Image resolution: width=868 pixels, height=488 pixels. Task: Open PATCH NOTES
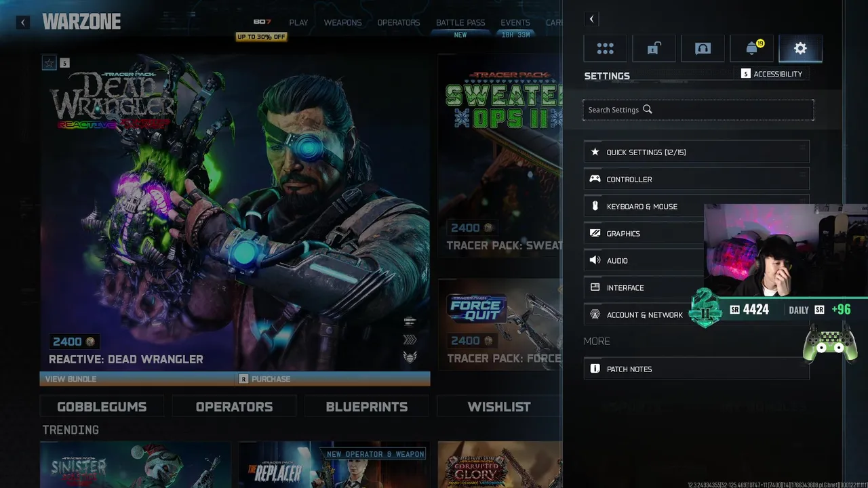(x=696, y=369)
